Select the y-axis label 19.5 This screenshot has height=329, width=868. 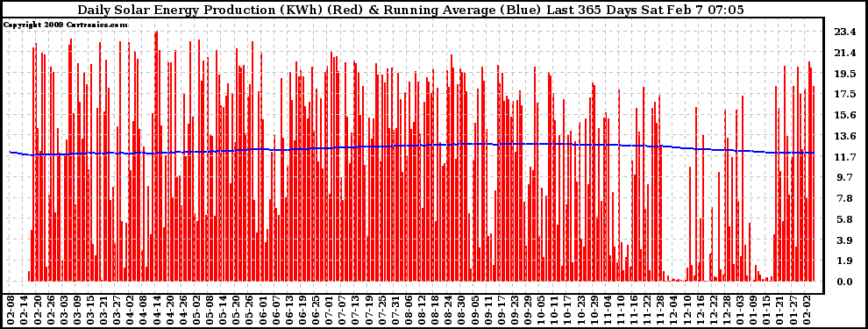845,74
